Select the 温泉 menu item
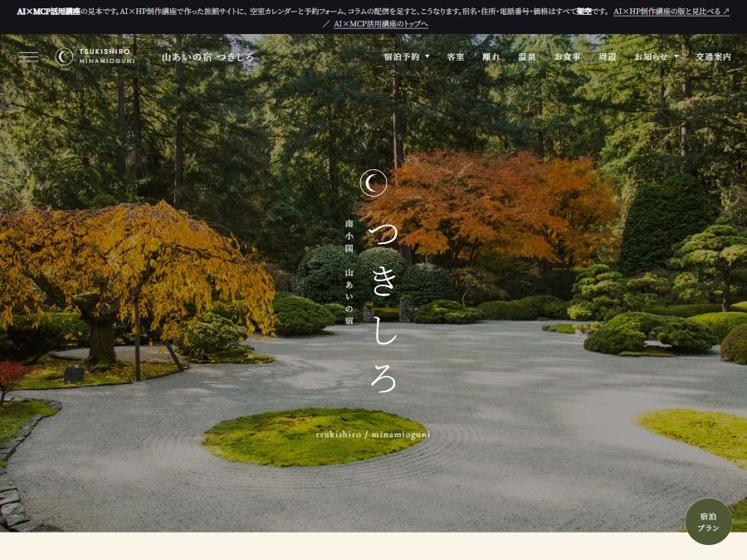This screenshot has height=560, width=747. point(527,56)
